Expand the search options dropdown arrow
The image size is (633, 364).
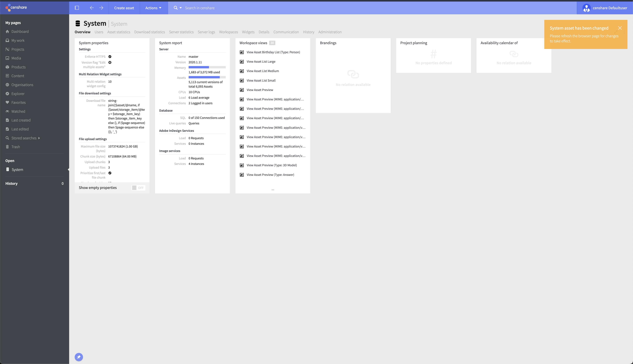181,8
